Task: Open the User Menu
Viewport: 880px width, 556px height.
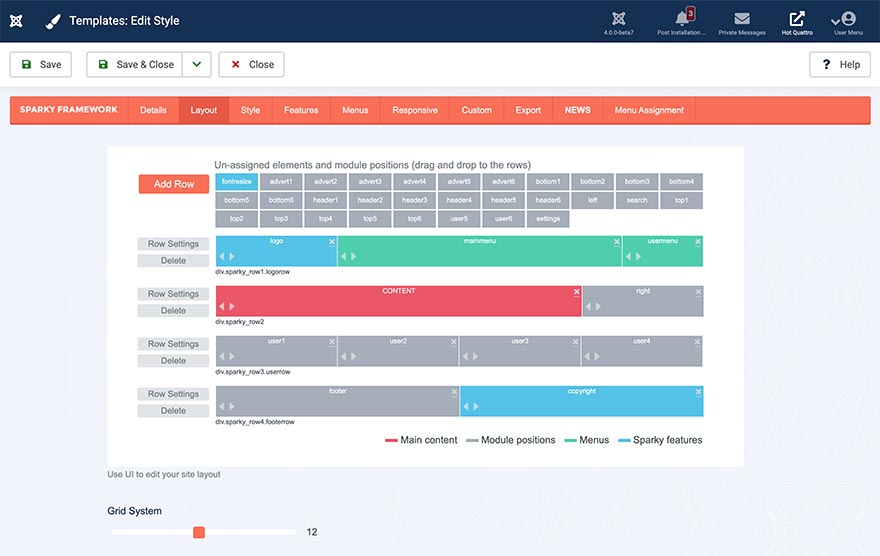Action: tap(848, 22)
